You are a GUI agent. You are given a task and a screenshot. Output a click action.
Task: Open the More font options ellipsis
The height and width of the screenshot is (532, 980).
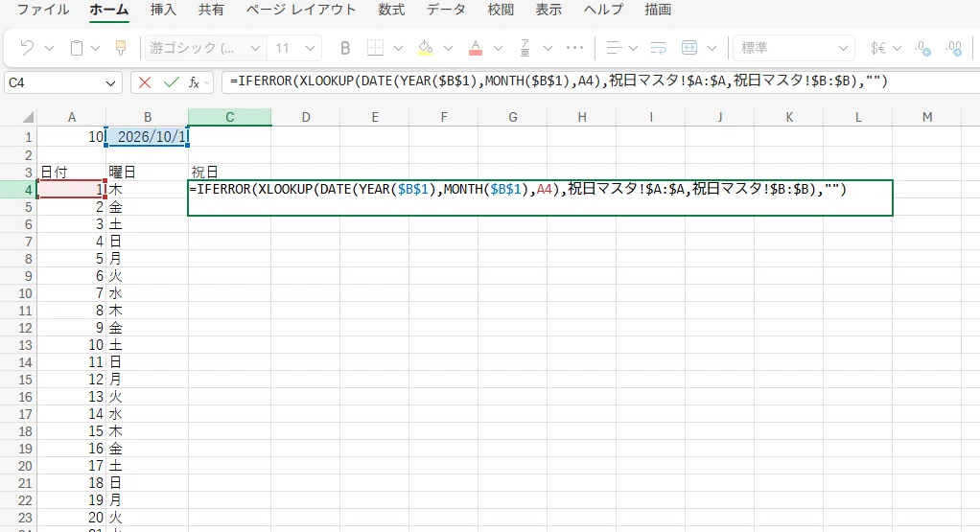[x=574, y=48]
